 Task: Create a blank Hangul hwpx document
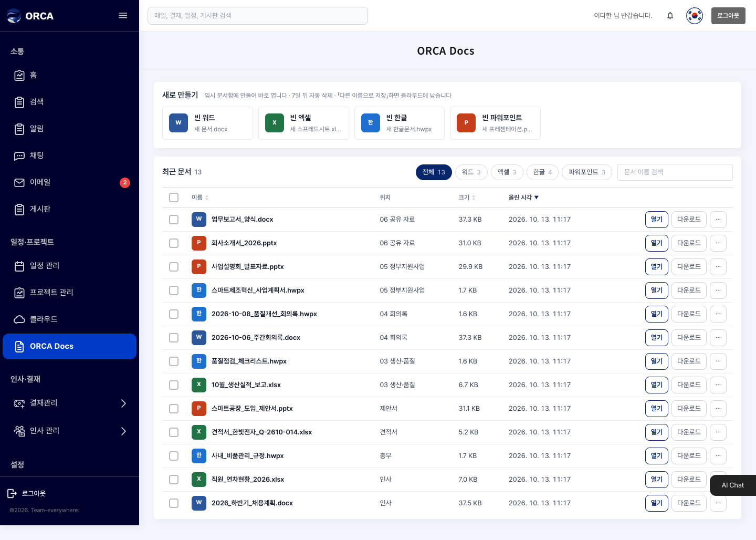[x=400, y=123]
